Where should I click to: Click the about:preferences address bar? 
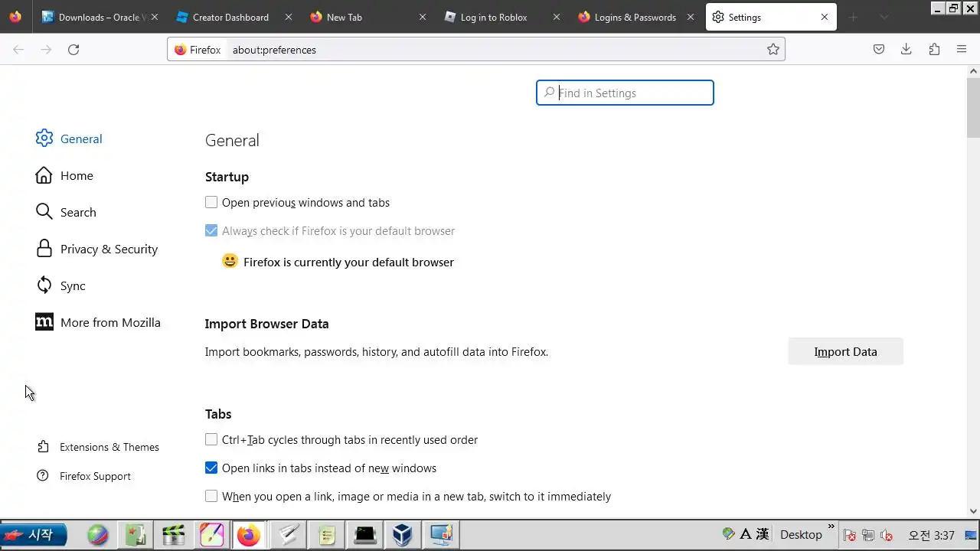click(x=498, y=50)
